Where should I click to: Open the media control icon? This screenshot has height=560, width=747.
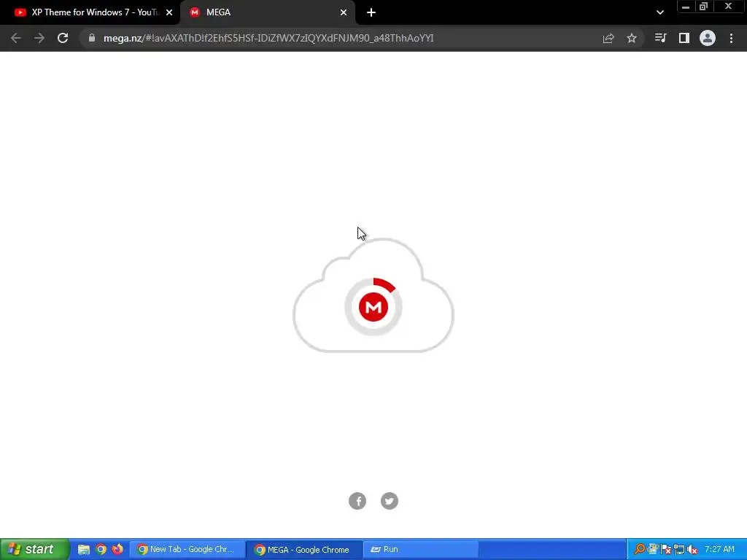pyautogui.click(x=660, y=38)
